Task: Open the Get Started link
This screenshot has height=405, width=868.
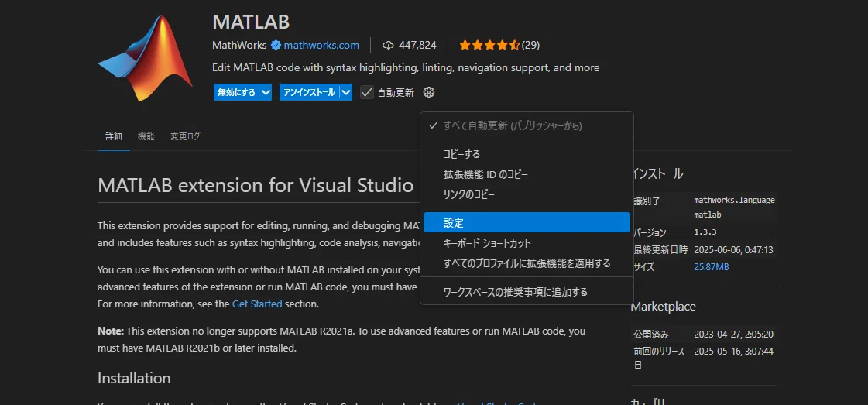Action: [257, 304]
